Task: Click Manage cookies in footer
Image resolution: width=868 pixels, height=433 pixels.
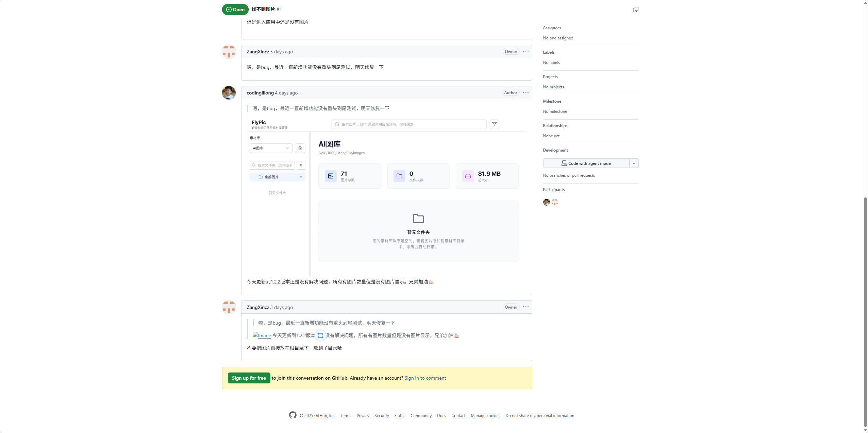Action: tap(485, 416)
